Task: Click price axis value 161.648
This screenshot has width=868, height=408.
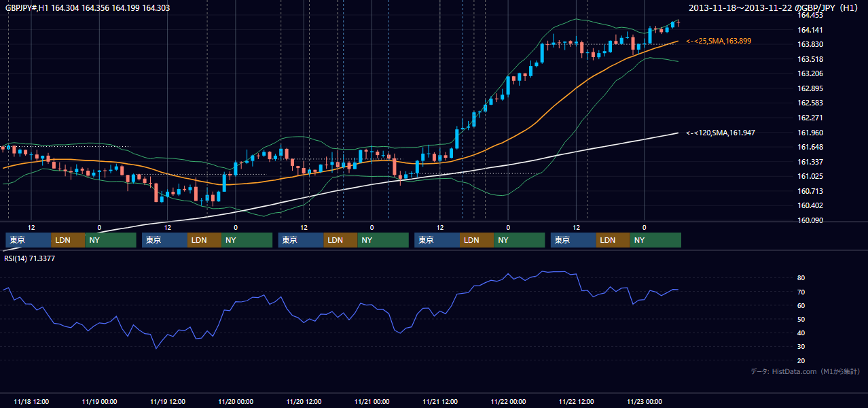Action: [x=810, y=147]
